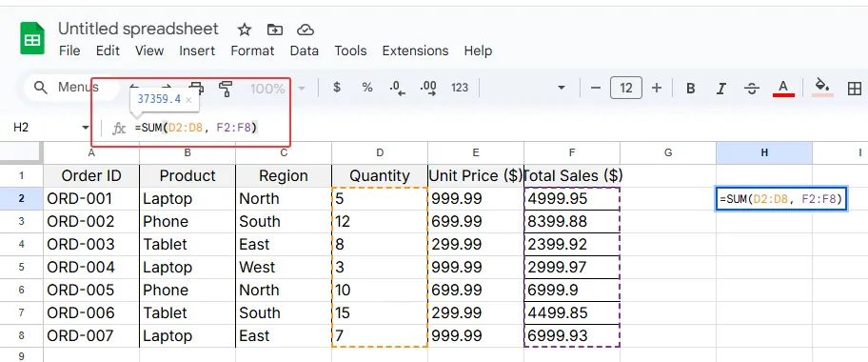The height and width of the screenshot is (362, 868).
Task: Increase decimal places
Action: 428,88
